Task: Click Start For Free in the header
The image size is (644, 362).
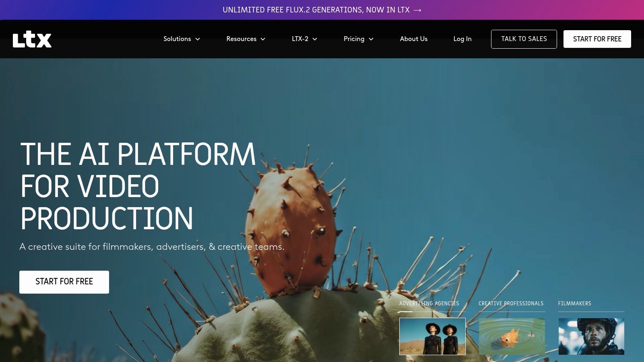Action: coord(597,39)
